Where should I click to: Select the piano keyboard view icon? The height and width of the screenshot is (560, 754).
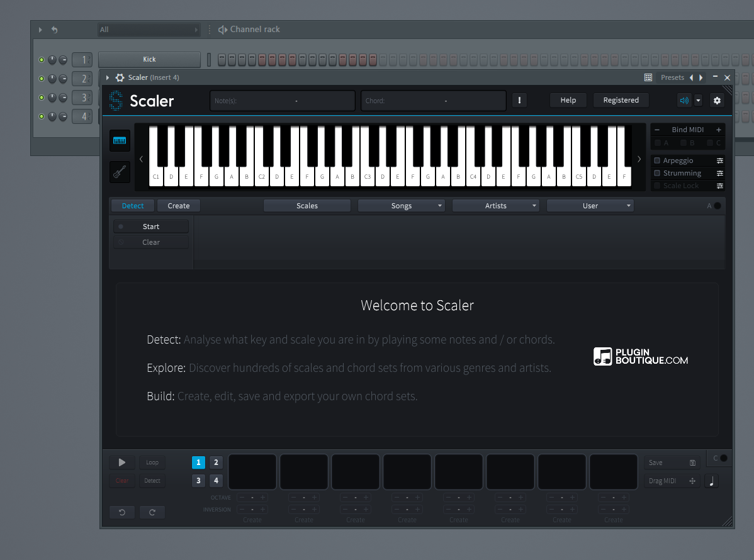pyautogui.click(x=120, y=140)
